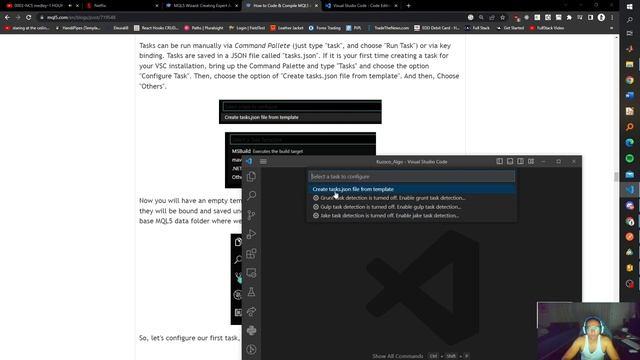Open Customize Layout in VS Code title bar
The height and width of the screenshot is (360, 640).
(531, 161)
